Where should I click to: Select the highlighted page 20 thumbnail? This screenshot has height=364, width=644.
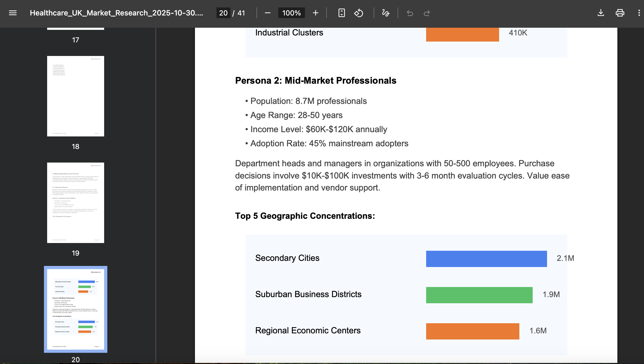click(x=76, y=309)
